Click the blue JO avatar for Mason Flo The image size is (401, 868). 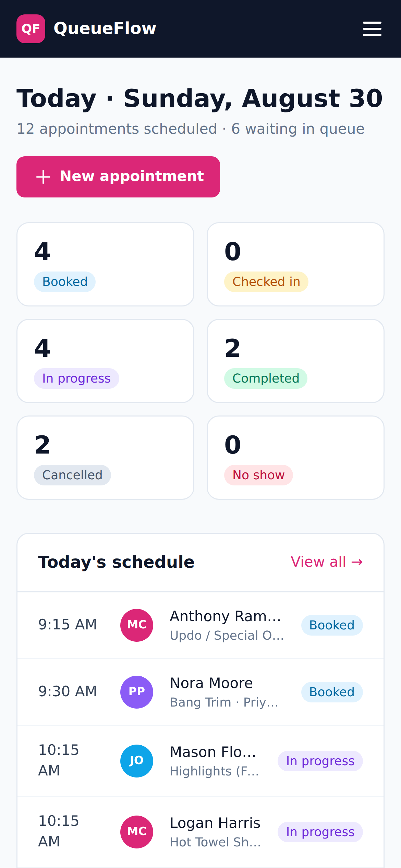(x=137, y=761)
